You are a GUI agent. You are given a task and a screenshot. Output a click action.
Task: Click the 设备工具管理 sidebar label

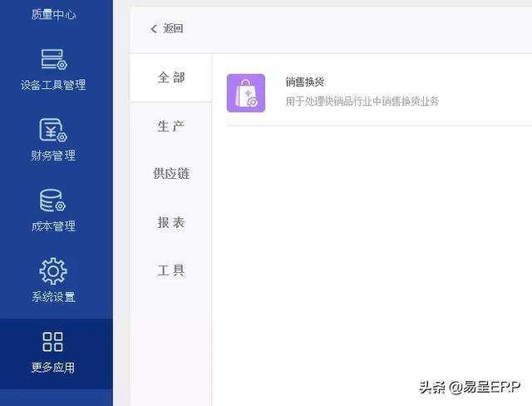(53, 85)
